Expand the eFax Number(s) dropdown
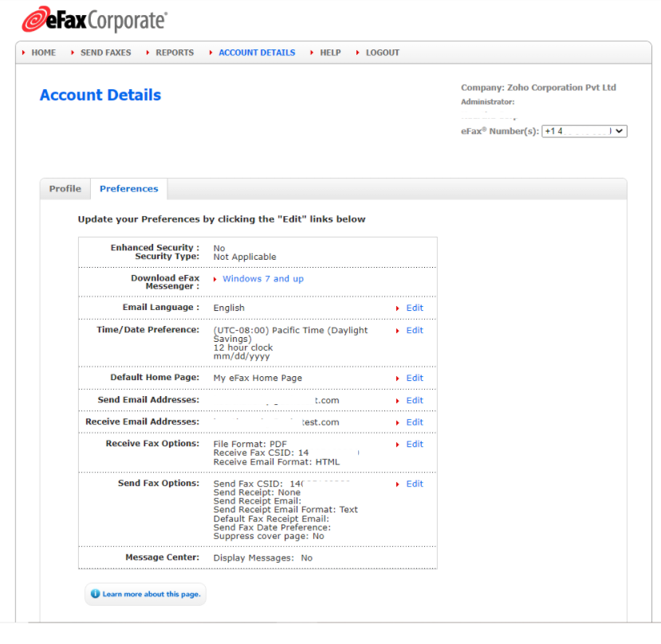 tap(584, 131)
